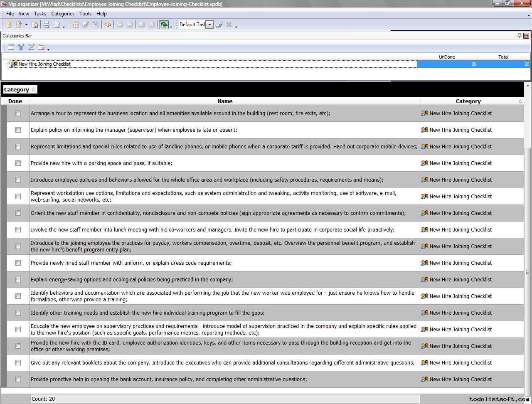Screen dimensions: 532x404
Task: Click the Edit Category icon in Categories Bar
Action: pyautogui.click(x=31, y=47)
